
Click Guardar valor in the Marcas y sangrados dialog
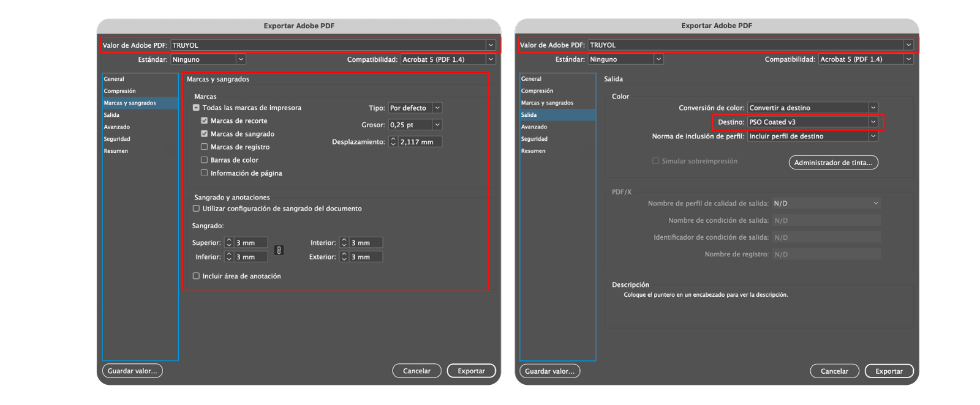click(132, 371)
